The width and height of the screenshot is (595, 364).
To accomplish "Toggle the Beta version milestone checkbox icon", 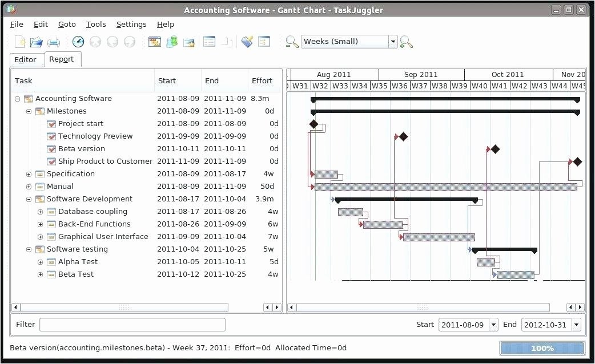I will click(51, 149).
